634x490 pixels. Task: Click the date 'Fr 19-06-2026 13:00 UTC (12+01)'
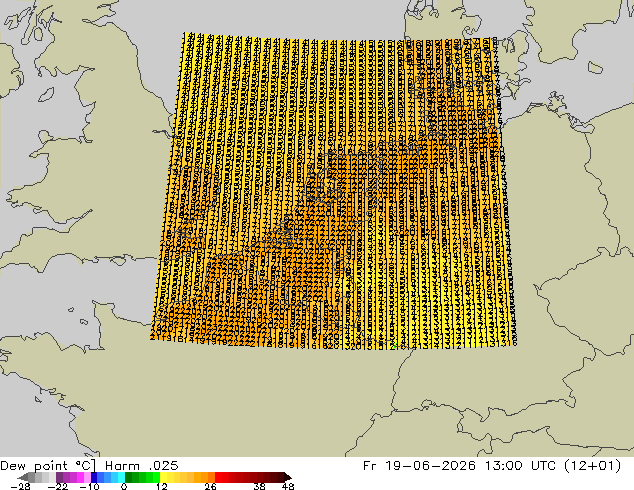click(x=492, y=466)
